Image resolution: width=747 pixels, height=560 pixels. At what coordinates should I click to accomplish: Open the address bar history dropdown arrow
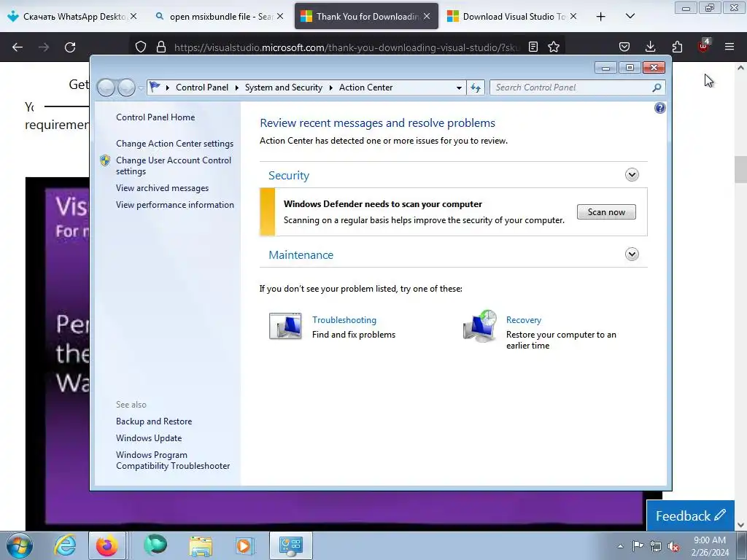(459, 87)
